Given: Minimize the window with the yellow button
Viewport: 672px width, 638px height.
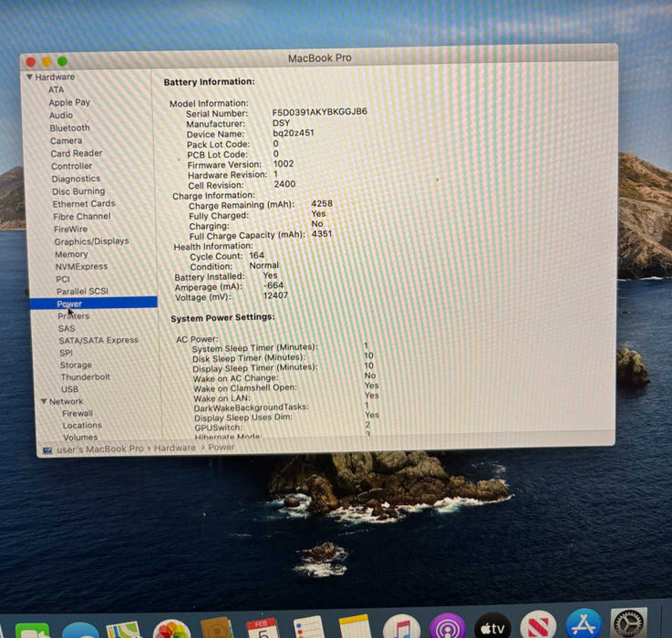Looking at the screenshot, I should pos(47,62).
